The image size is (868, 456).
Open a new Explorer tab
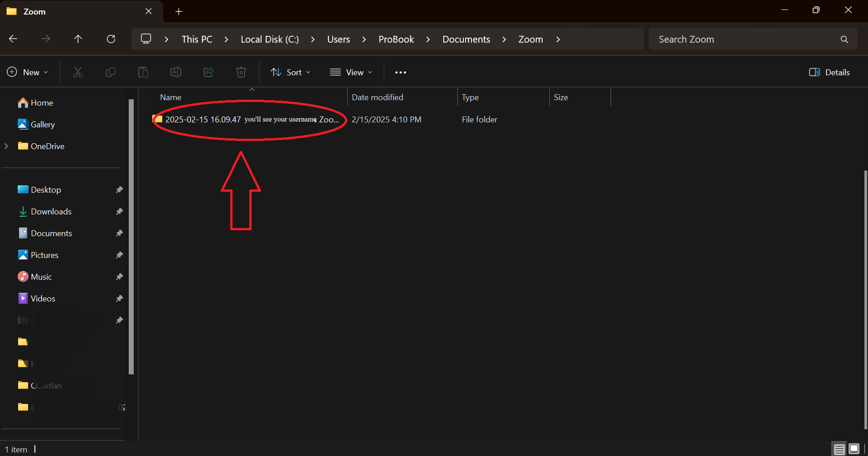point(178,11)
